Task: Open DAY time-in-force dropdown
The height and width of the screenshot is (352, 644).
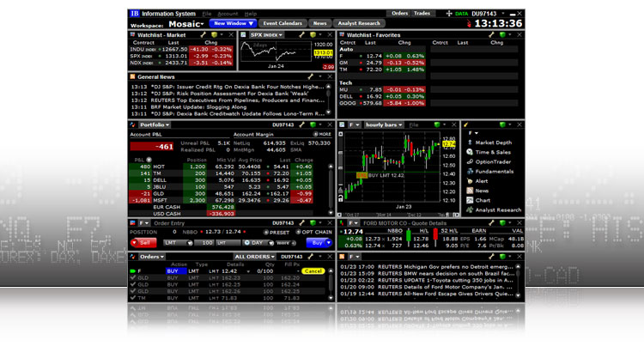Action: tap(258, 243)
